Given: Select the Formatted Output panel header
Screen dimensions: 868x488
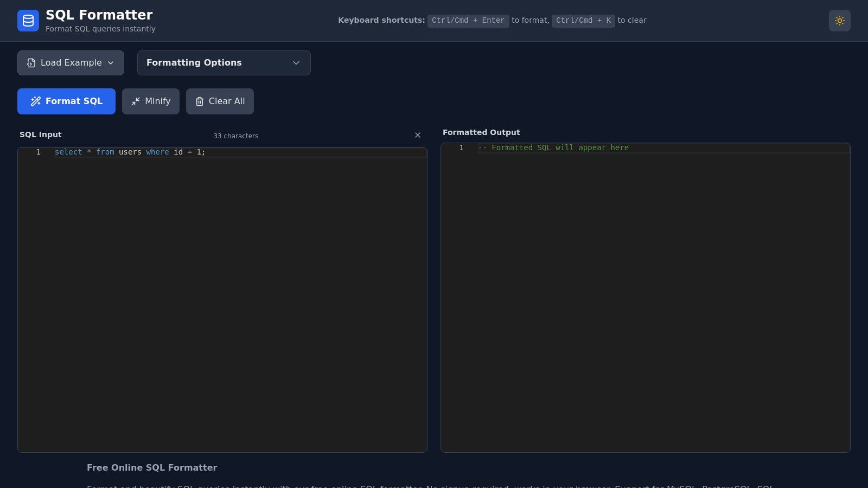Looking at the screenshot, I should [481, 132].
